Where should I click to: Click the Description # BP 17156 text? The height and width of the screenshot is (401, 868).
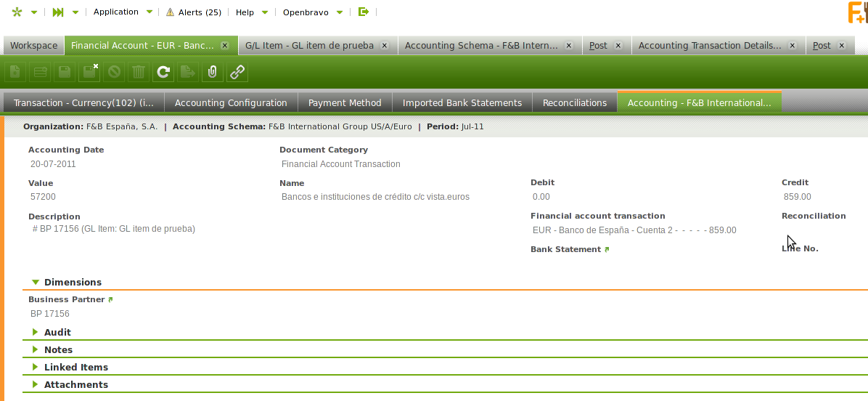(113, 228)
